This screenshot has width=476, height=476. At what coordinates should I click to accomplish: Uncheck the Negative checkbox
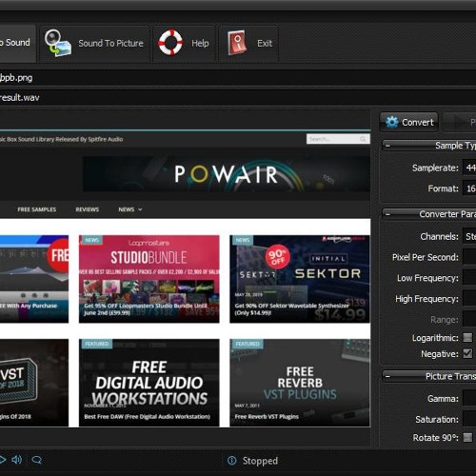coord(467,353)
